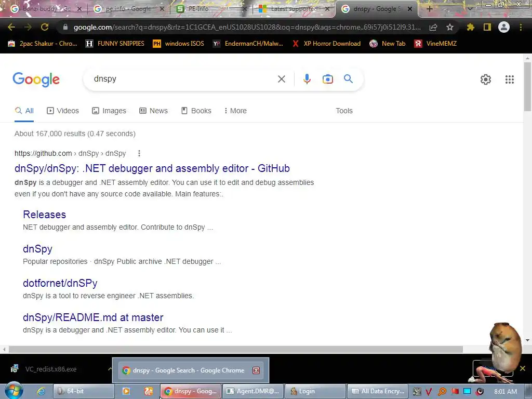Open the 2pac Shakur bookmark
The image size is (532, 399).
pyautogui.click(x=43, y=44)
